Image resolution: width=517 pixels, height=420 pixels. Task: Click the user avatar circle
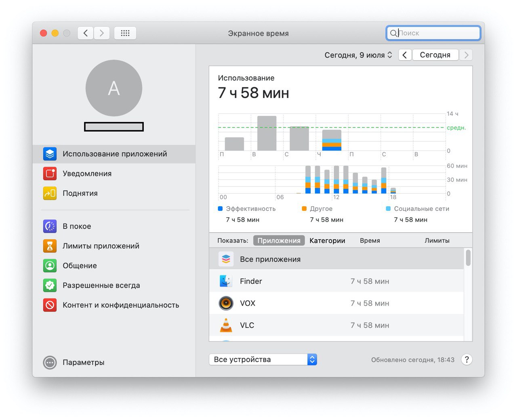pos(114,88)
